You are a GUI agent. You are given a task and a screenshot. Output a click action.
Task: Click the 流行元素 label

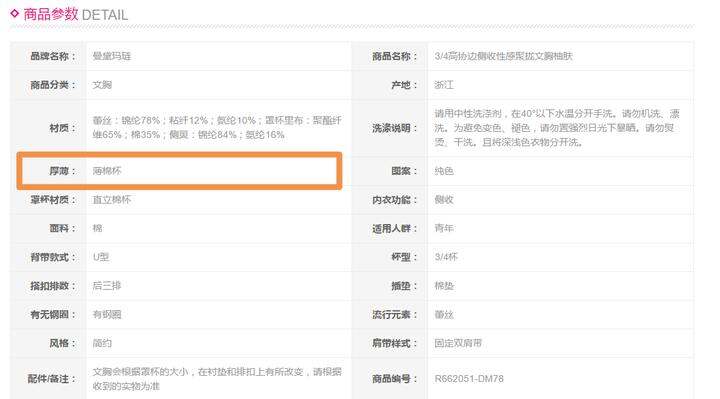tap(395, 315)
